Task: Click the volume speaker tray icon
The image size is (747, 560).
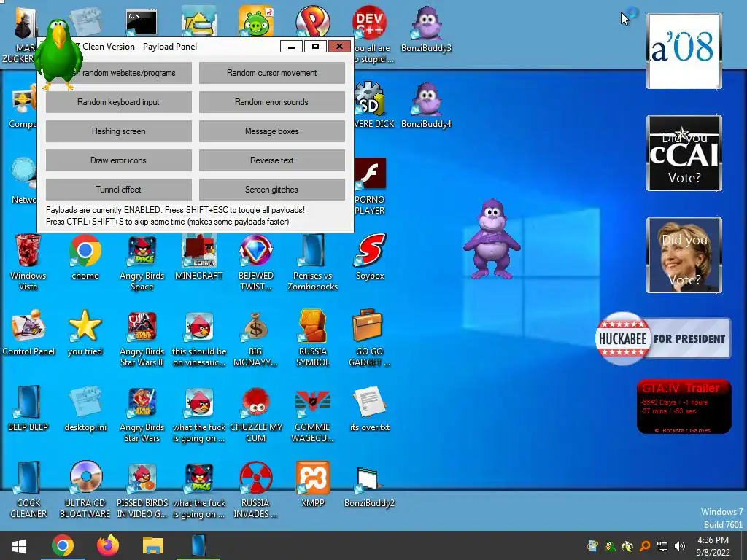Action: click(x=680, y=546)
